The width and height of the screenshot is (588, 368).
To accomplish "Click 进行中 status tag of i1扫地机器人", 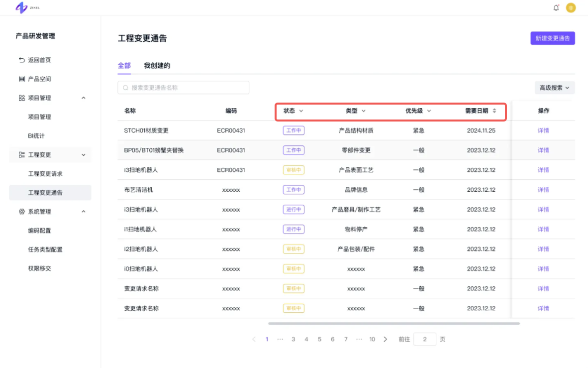I will [x=294, y=230].
